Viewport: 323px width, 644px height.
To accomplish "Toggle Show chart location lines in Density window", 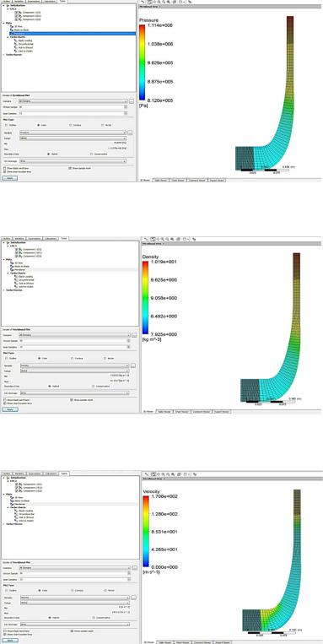I will point(4,403).
